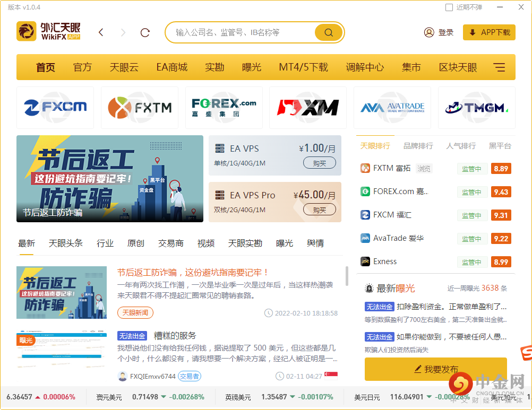Click the 购买 button for EA VPS

320,163
